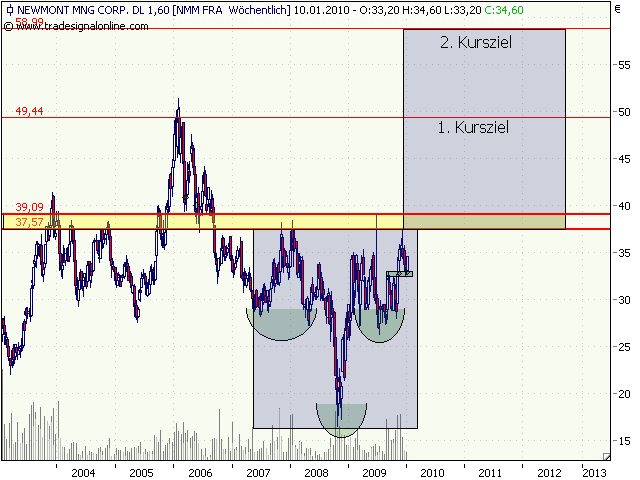Click the red 58,99 price label

tap(29, 21)
